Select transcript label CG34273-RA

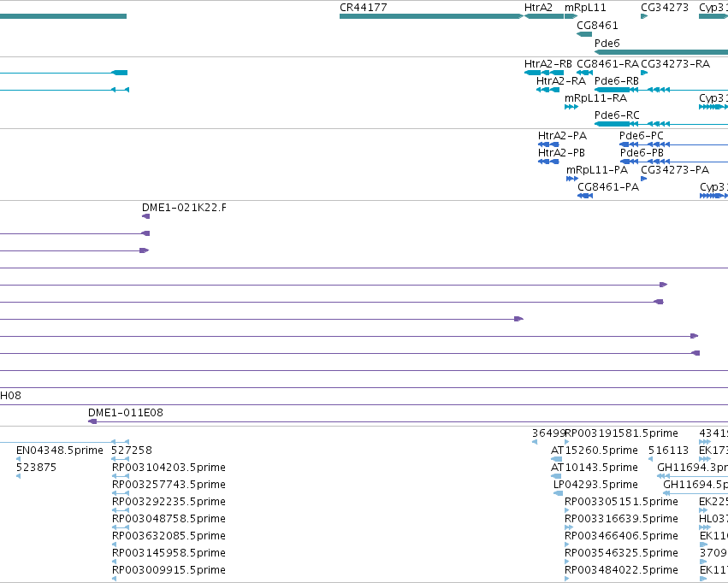[x=675, y=64]
